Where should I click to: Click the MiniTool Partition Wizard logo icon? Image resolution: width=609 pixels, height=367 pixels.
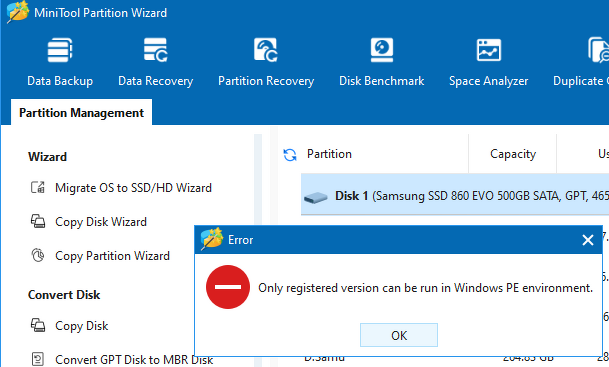coord(17,12)
